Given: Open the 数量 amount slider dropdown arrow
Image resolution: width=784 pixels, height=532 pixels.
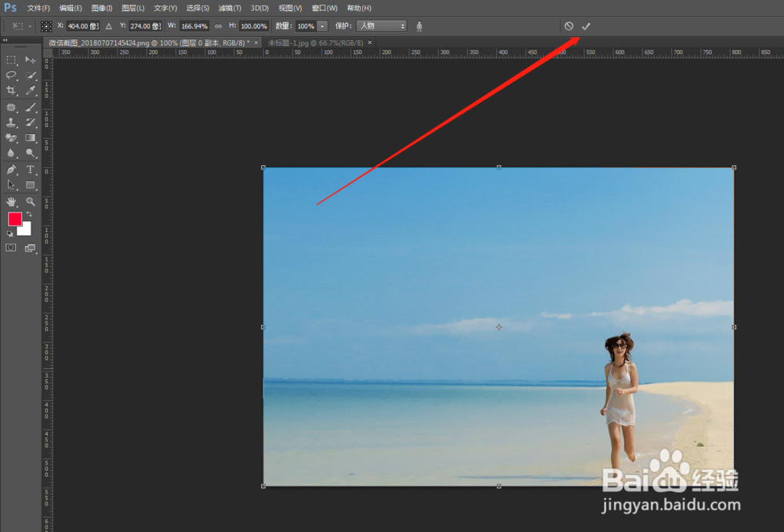Looking at the screenshot, I should [x=323, y=26].
